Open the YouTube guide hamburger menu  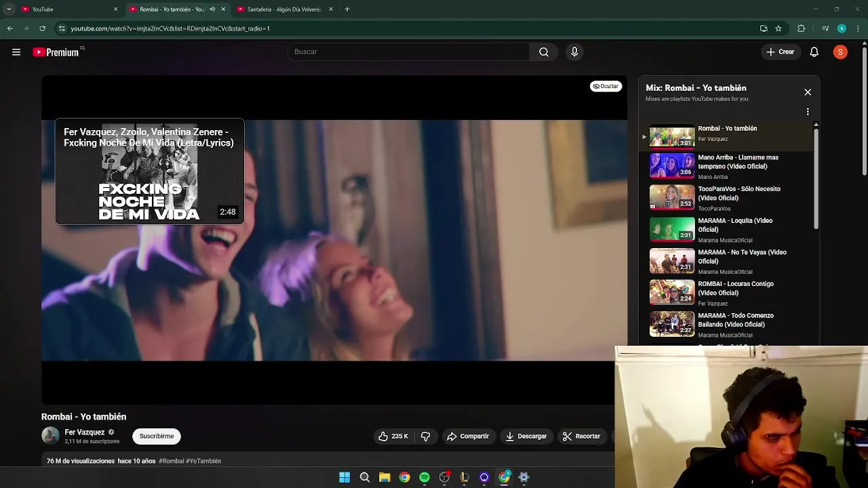point(16,52)
